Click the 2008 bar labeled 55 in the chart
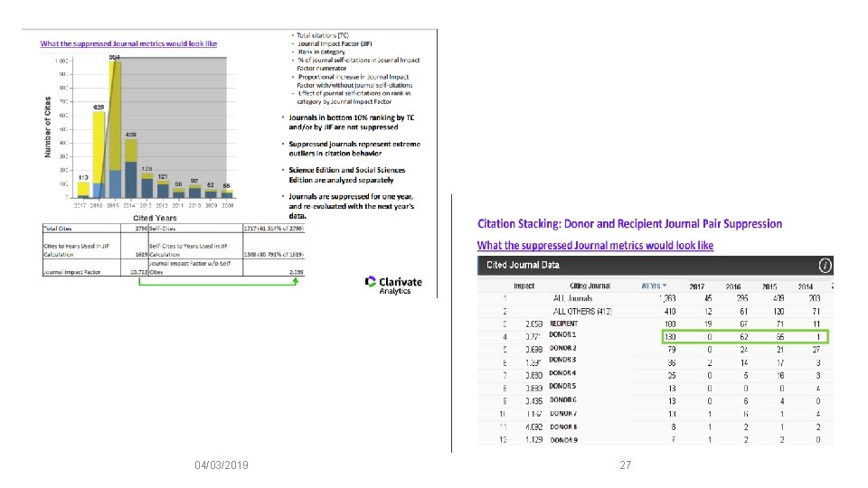Screen dimensions: 868x488 pos(227,193)
